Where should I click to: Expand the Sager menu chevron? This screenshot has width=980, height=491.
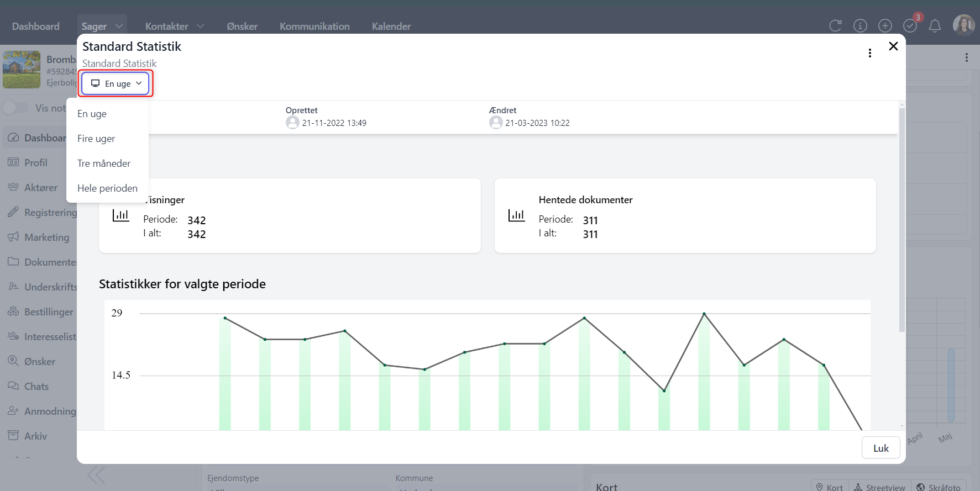point(119,26)
